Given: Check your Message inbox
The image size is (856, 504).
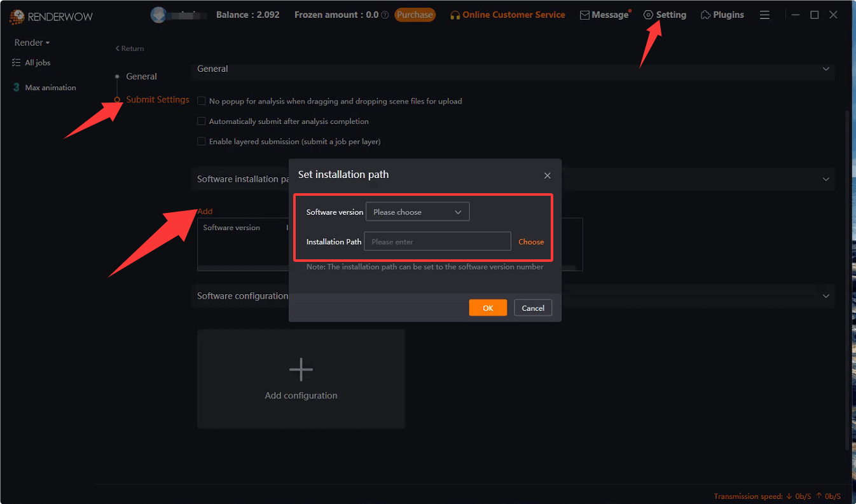Looking at the screenshot, I should (604, 14).
